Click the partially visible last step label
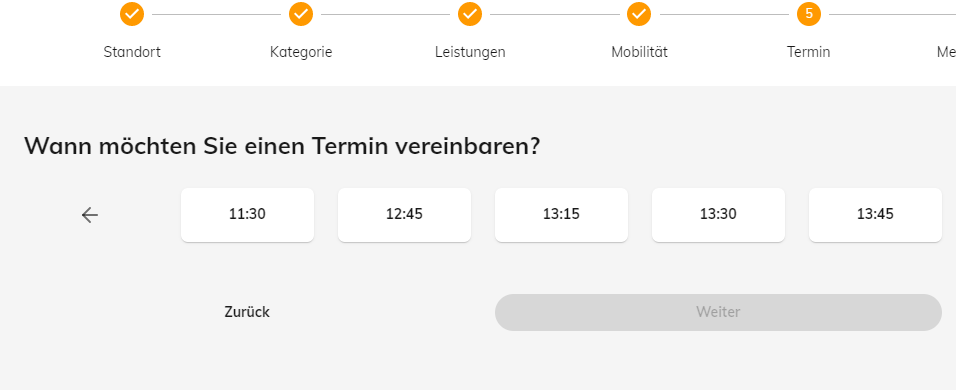Image resolution: width=956 pixels, height=390 pixels. (946, 52)
